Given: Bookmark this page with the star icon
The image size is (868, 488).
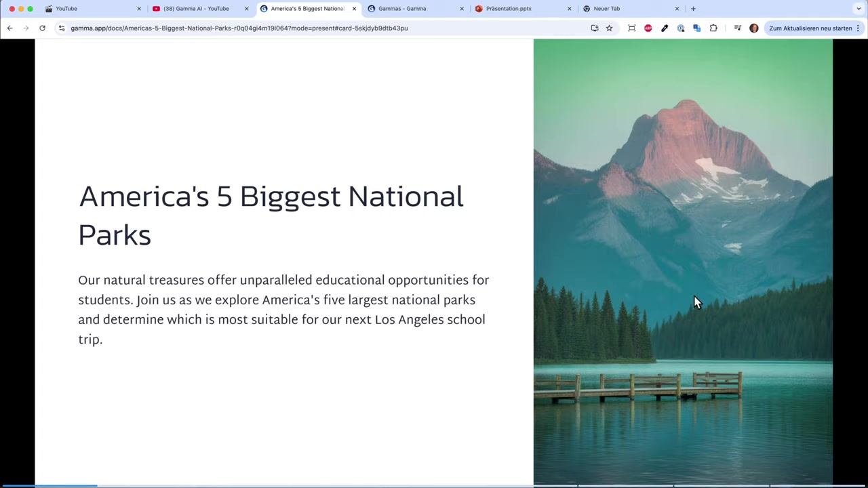Looking at the screenshot, I should point(609,28).
